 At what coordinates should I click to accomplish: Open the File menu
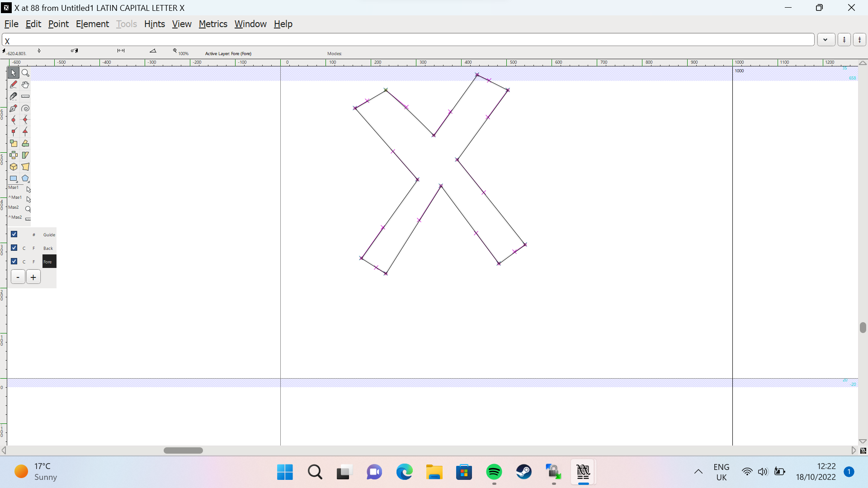[x=11, y=24]
